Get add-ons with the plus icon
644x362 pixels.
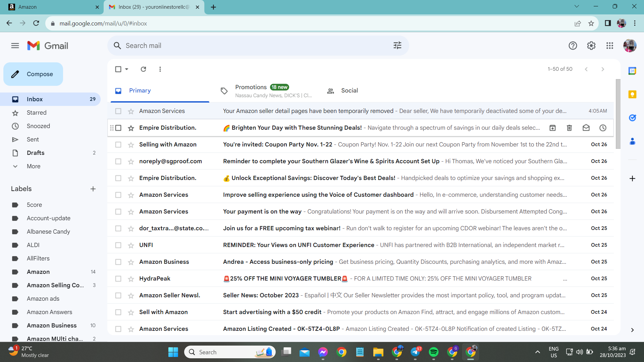pos(632,179)
